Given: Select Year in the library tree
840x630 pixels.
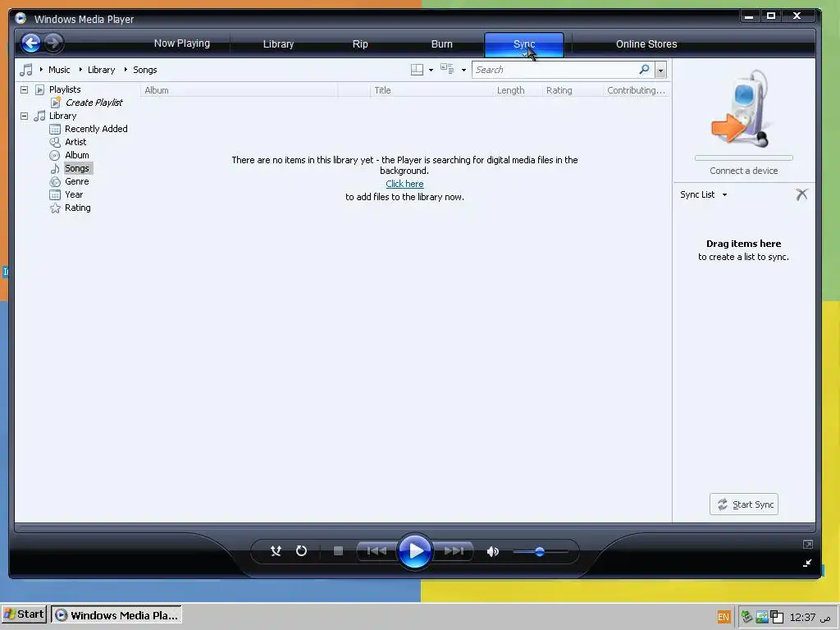Looking at the screenshot, I should (x=73, y=194).
